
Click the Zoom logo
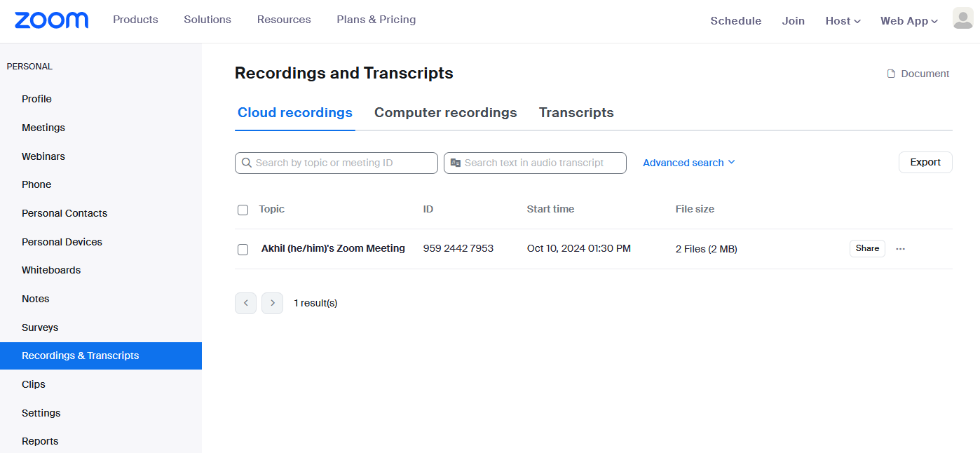coord(51,20)
